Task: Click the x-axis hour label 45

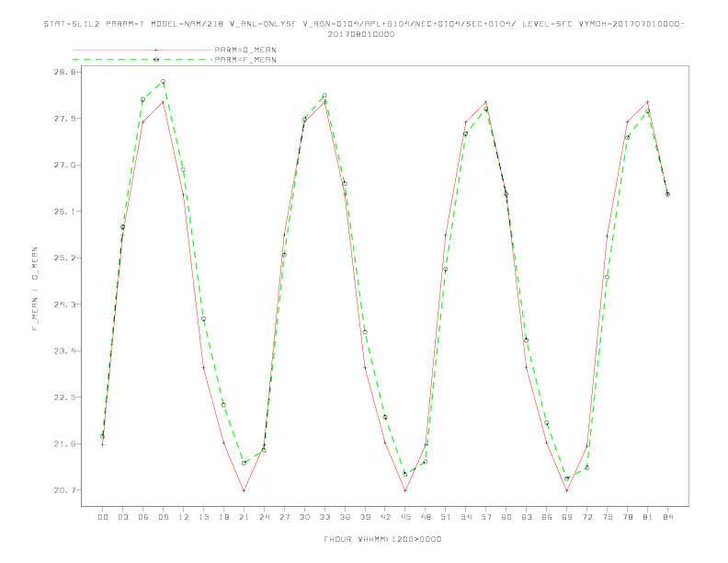Action: [405, 517]
